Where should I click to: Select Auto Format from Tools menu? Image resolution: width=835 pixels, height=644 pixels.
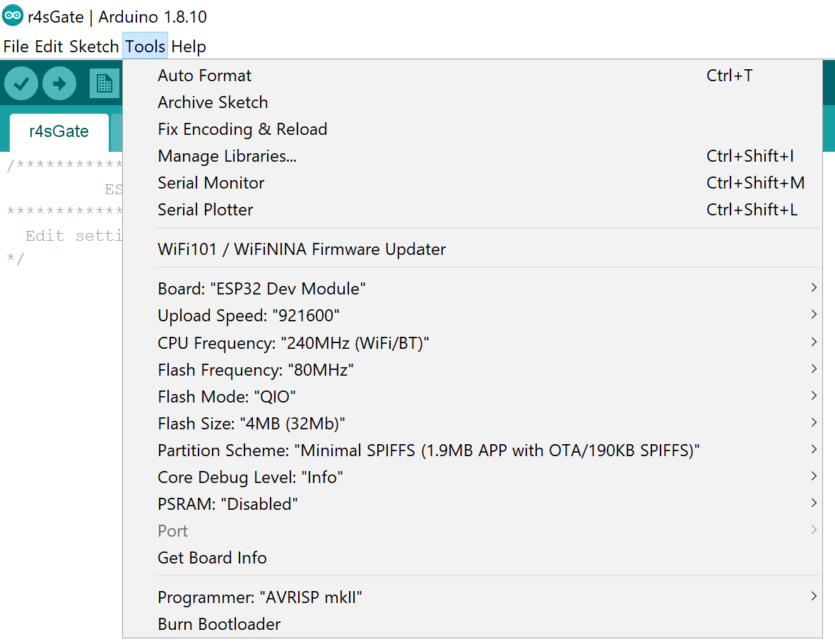pos(205,76)
